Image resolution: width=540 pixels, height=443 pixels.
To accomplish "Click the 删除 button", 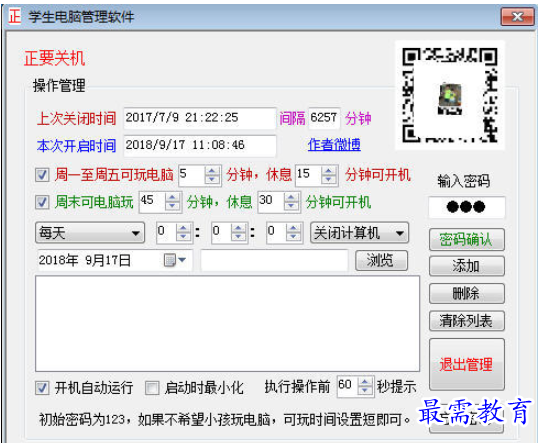I will [x=467, y=293].
